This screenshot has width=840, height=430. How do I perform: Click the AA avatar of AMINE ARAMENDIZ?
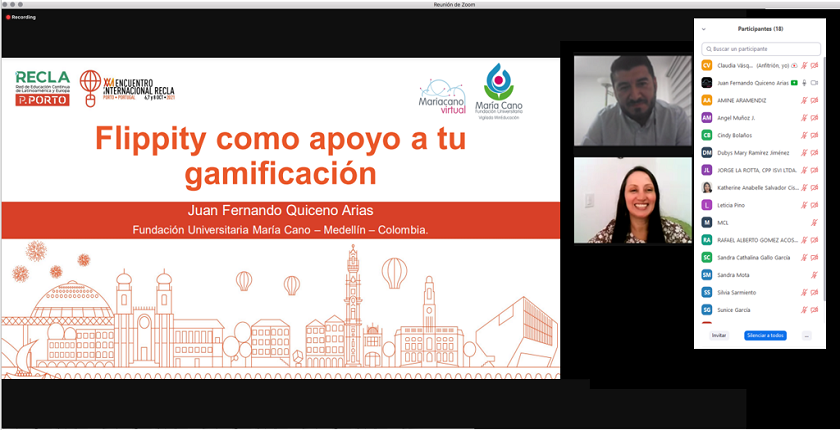[707, 100]
